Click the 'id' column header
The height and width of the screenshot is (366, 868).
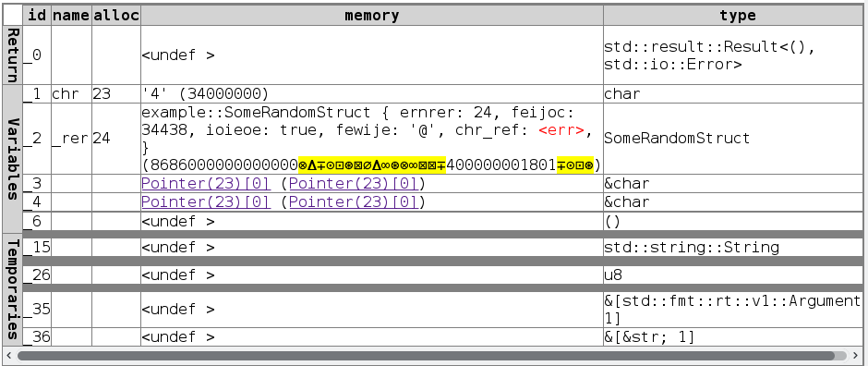pos(37,16)
